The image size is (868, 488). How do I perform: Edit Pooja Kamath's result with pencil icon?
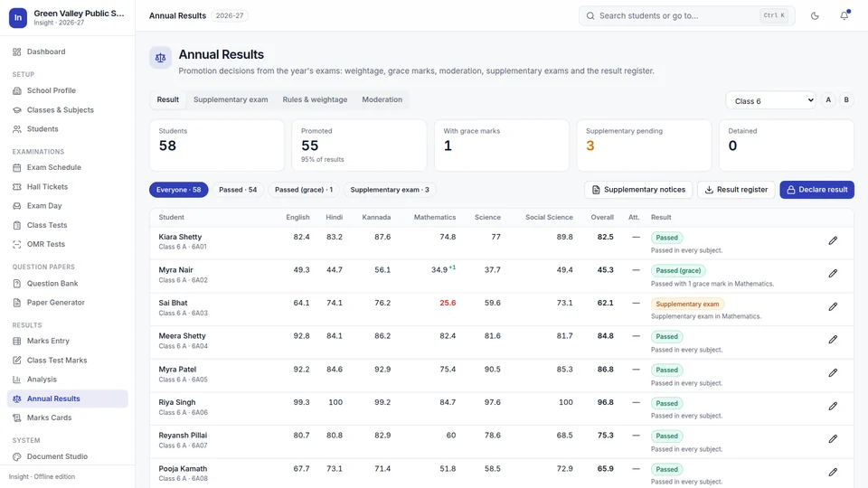pyautogui.click(x=833, y=472)
